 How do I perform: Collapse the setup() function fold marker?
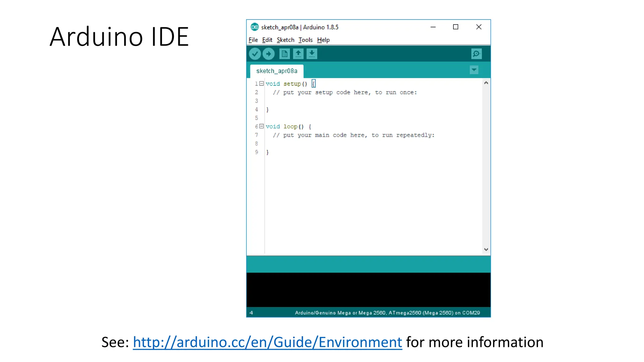[x=261, y=84]
